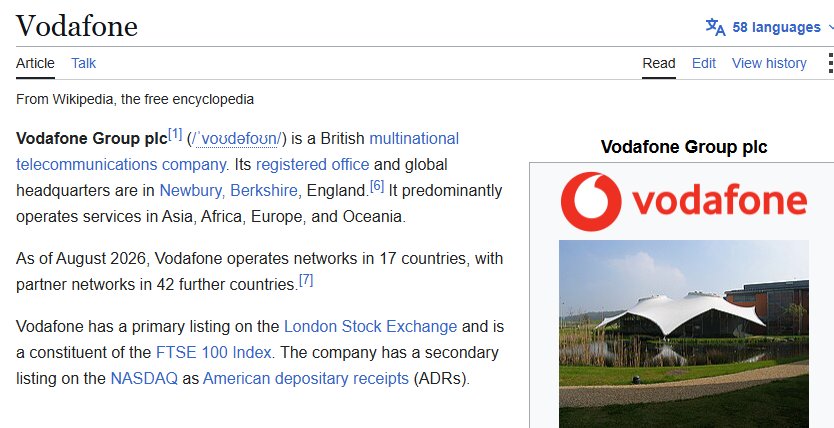Open the more options vertical dots menu
This screenshot has height=428, width=834.
[830, 63]
